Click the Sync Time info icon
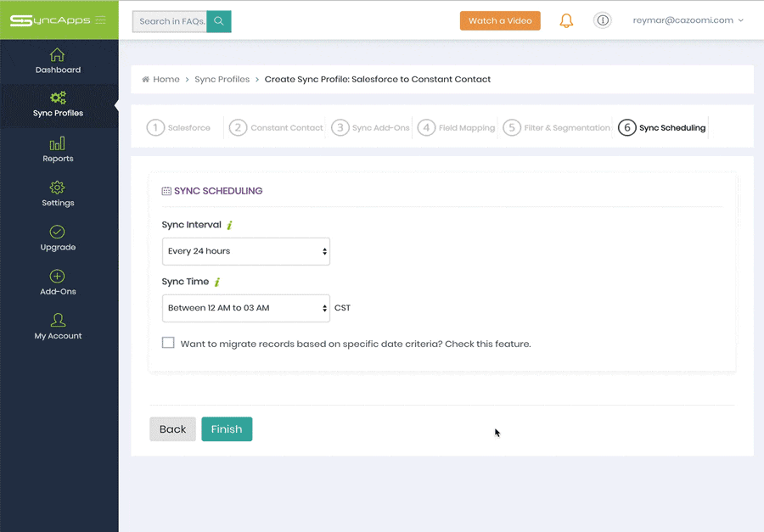The image size is (764, 532). tap(217, 282)
